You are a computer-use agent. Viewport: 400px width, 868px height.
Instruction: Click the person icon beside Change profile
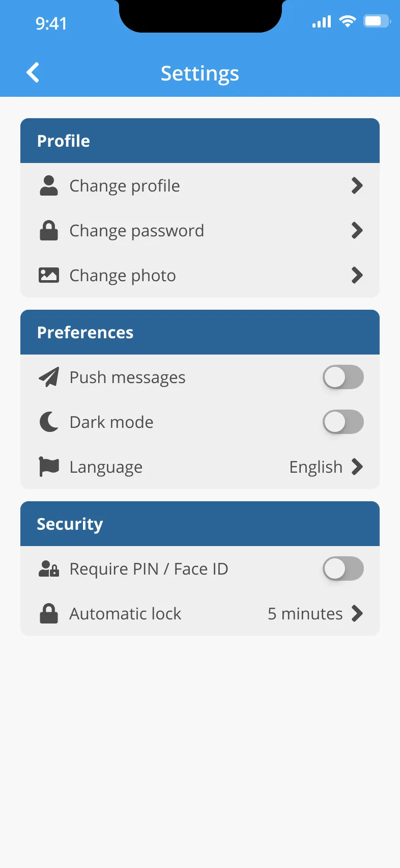(49, 185)
